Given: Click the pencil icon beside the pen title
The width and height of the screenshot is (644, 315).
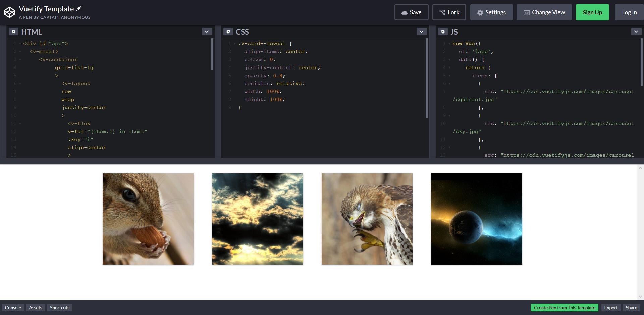Looking at the screenshot, I should tap(79, 8).
